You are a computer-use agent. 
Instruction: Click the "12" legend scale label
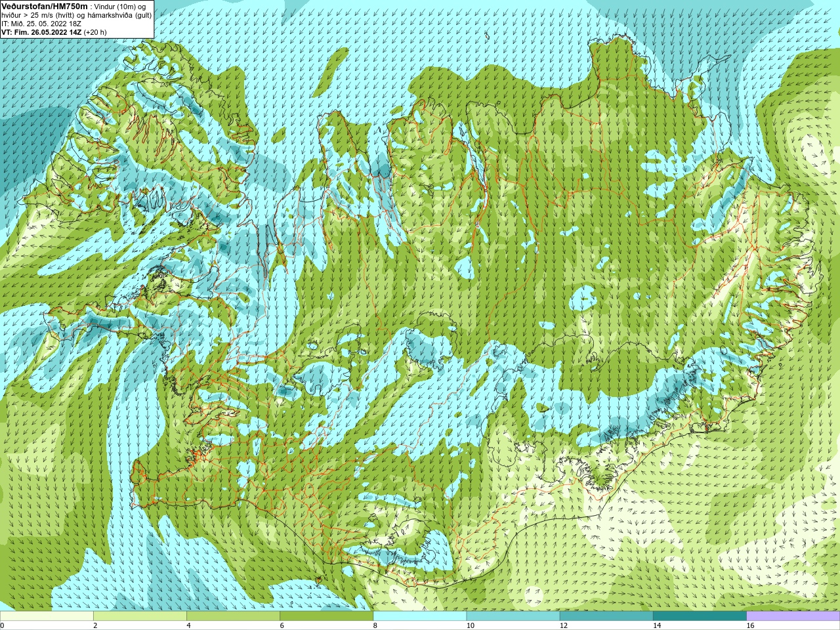click(564, 625)
